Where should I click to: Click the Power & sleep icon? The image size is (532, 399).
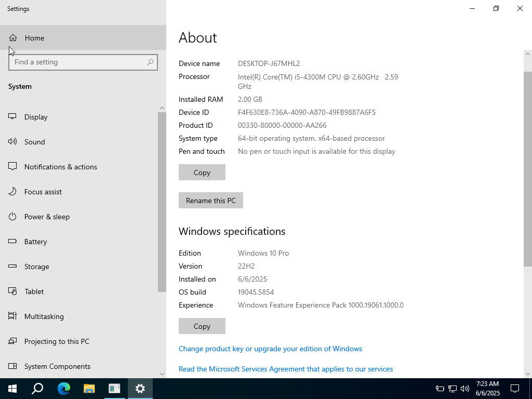pyautogui.click(x=12, y=216)
